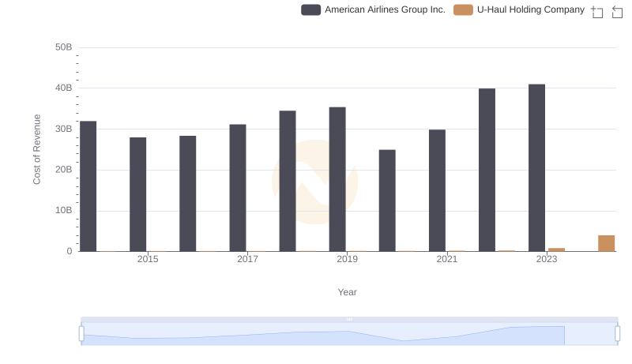The height and width of the screenshot is (364, 632).
Task: Click the '2019' x-axis label
Action: coord(347,259)
